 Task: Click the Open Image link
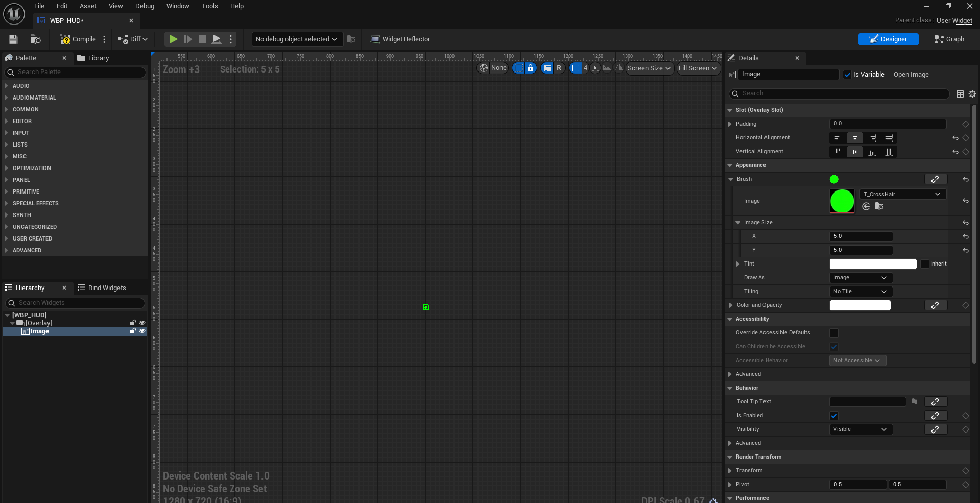(x=911, y=75)
